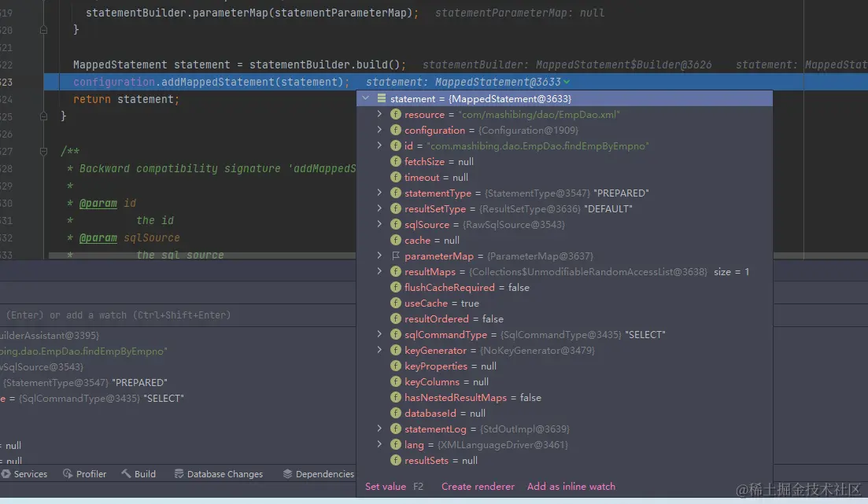868x504 pixels.
Task: Click the field icon beside statementLog
Action: click(395, 429)
